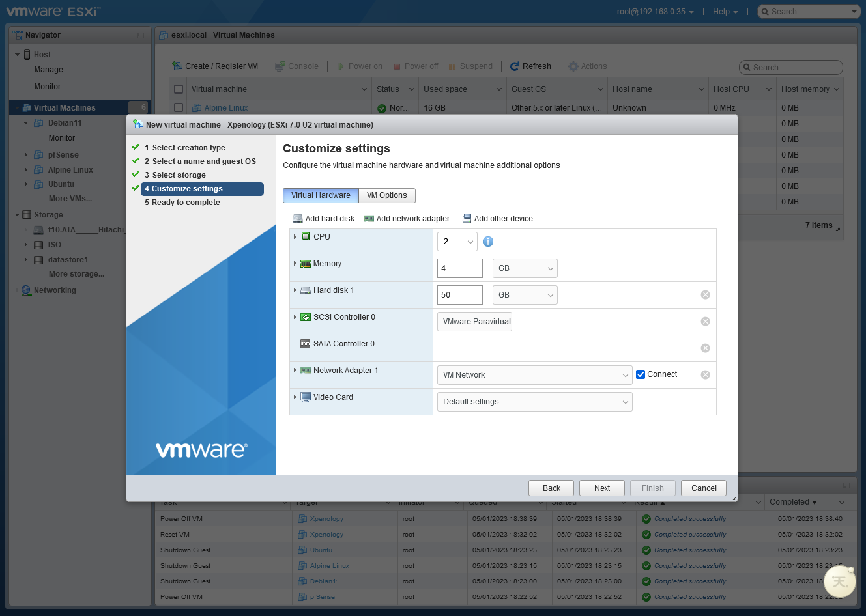866x616 pixels.
Task: Check the Alpine Linux row checkbox
Action: 179,108
